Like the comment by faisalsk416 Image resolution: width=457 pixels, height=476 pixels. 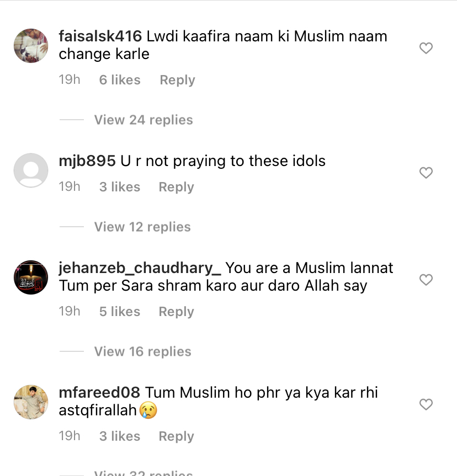click(x=426, y=49)
